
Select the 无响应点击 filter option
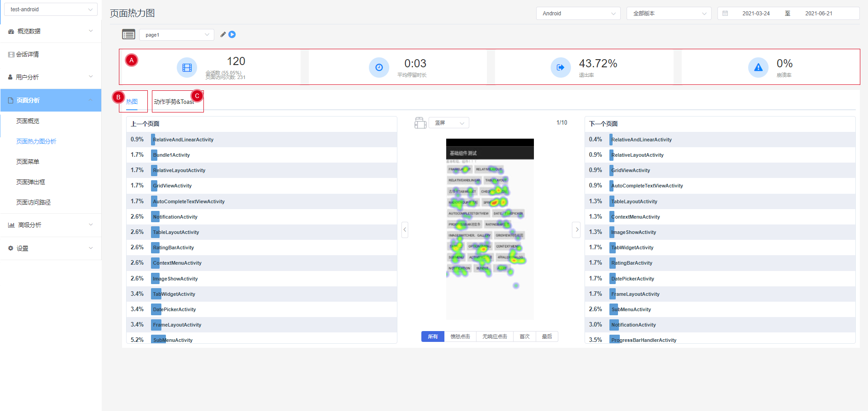click(495, 336)
